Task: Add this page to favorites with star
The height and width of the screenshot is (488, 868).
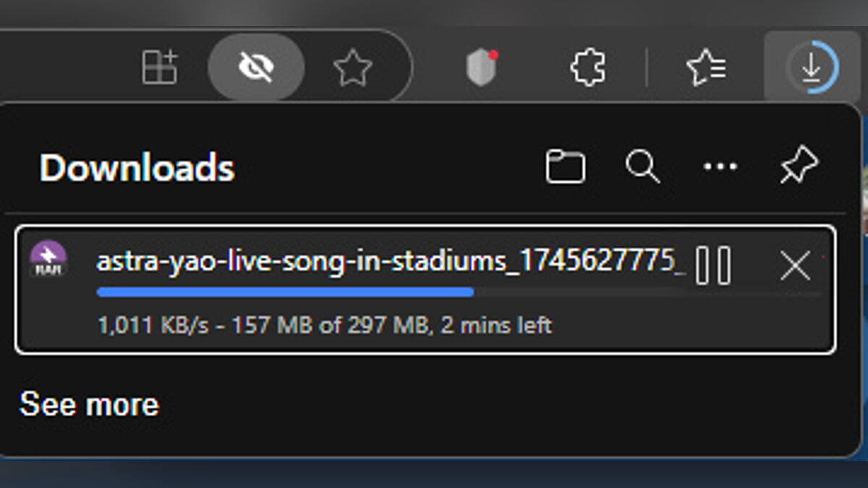Action: pyautogui.click(x=352, y=69)
